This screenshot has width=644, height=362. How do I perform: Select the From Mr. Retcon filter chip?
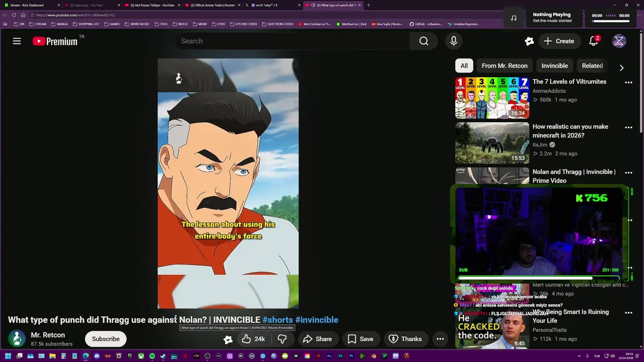[x=505, y=66]
